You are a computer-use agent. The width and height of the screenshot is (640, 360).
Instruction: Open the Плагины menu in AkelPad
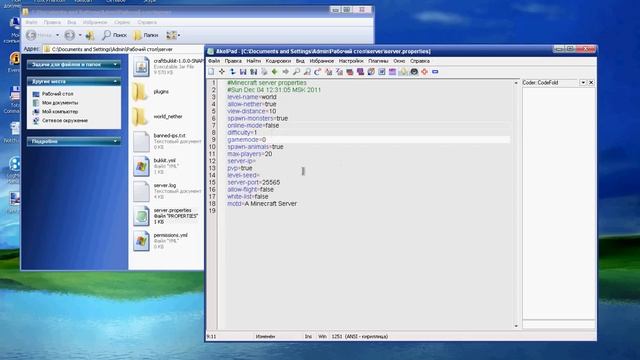pos(378,61)
